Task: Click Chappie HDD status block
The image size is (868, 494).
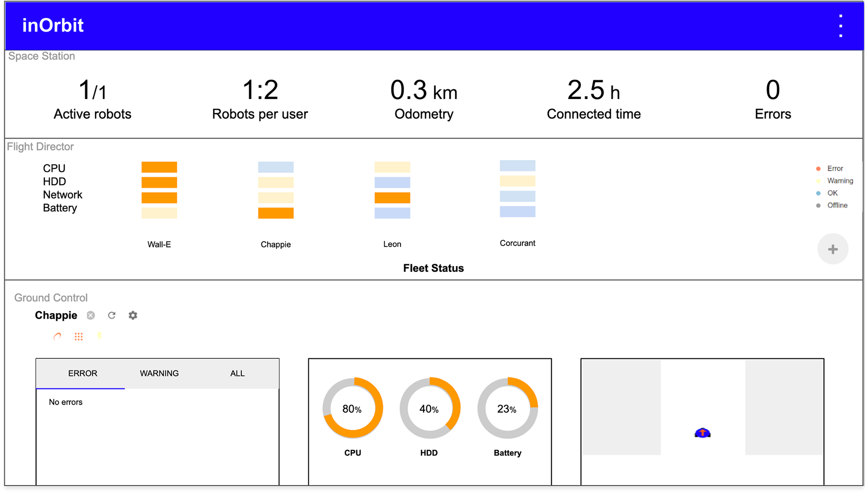Action: tap(276, 182)
